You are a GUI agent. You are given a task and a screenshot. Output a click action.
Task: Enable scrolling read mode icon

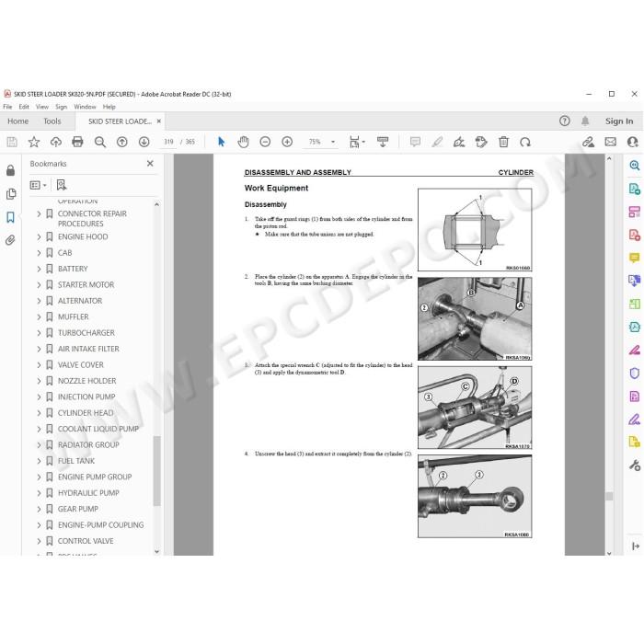point(383,142)
